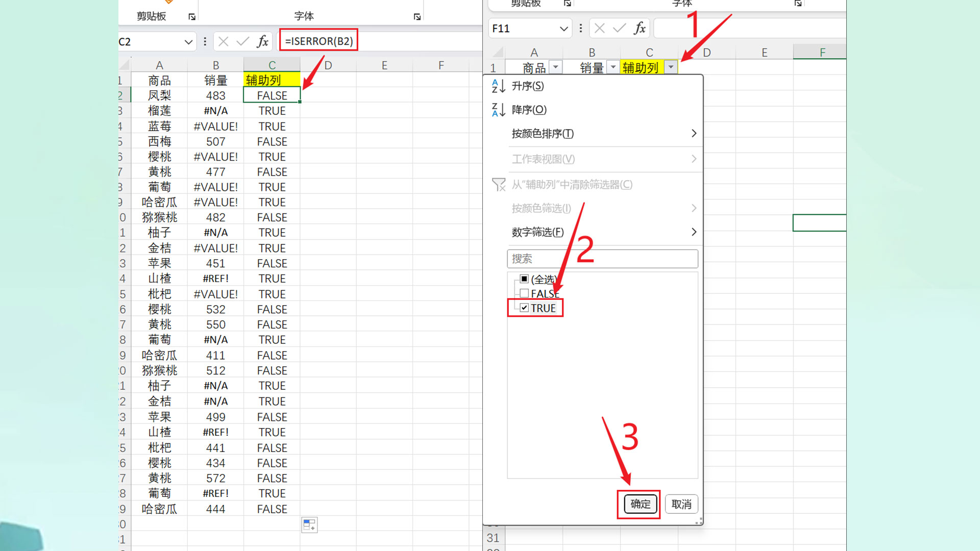This screenshot has width=980, height=551.
Task: Expand the 数字筛选 submenu arrow
Action: pyautogui.click(x=694, y=232)
